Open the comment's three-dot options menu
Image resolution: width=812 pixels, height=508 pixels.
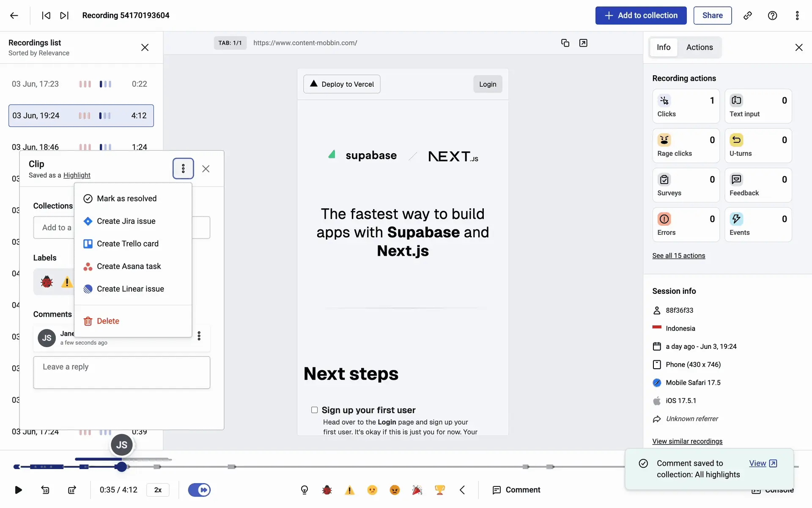tap(199, 336)
